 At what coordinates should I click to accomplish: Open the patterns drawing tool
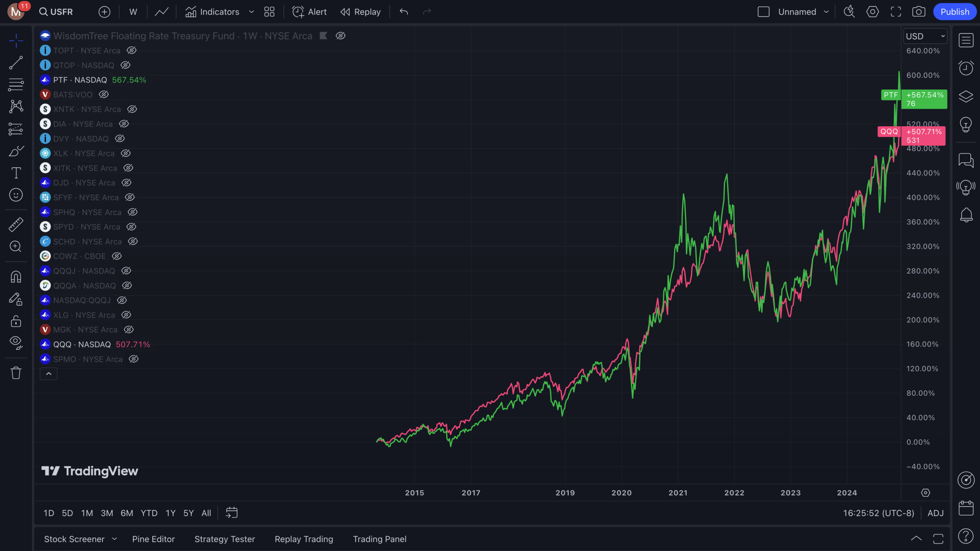[16, 106]
